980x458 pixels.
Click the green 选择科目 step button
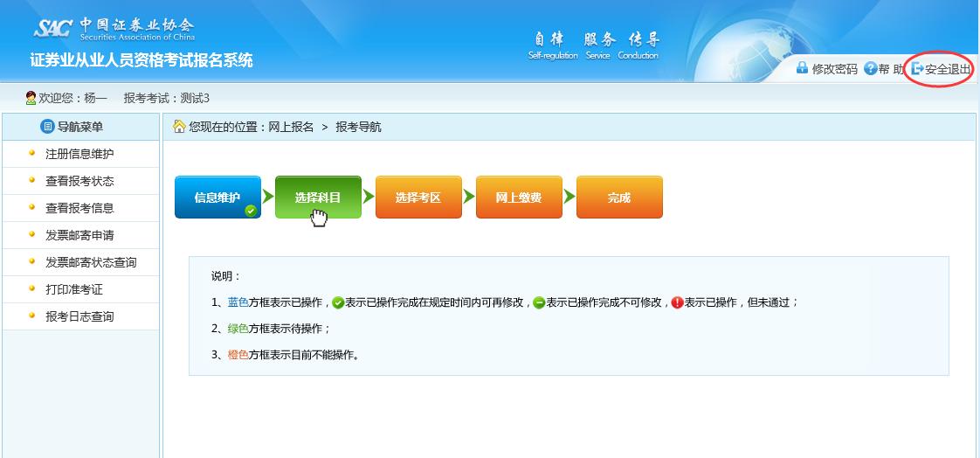click(318, 198)
